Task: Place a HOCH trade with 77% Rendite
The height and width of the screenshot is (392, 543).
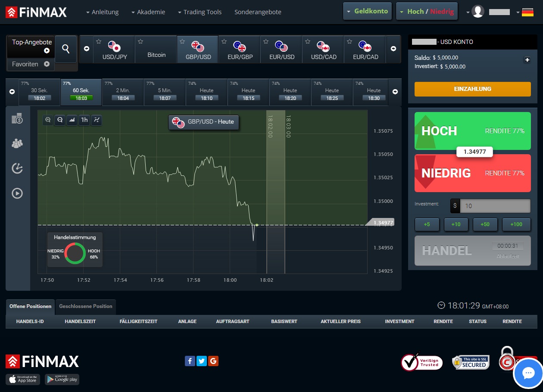Action: (472, 131)
